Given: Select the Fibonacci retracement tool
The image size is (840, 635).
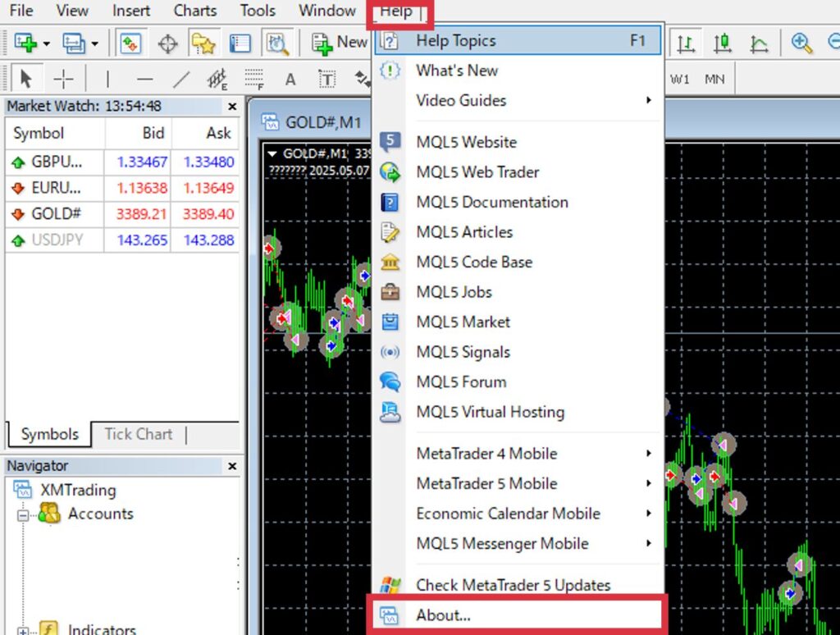Looking at the screenshot, I should point(254,80).
